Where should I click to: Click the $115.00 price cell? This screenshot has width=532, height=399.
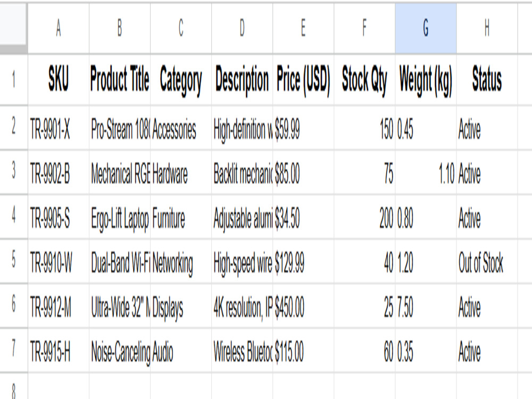point(303,350)
